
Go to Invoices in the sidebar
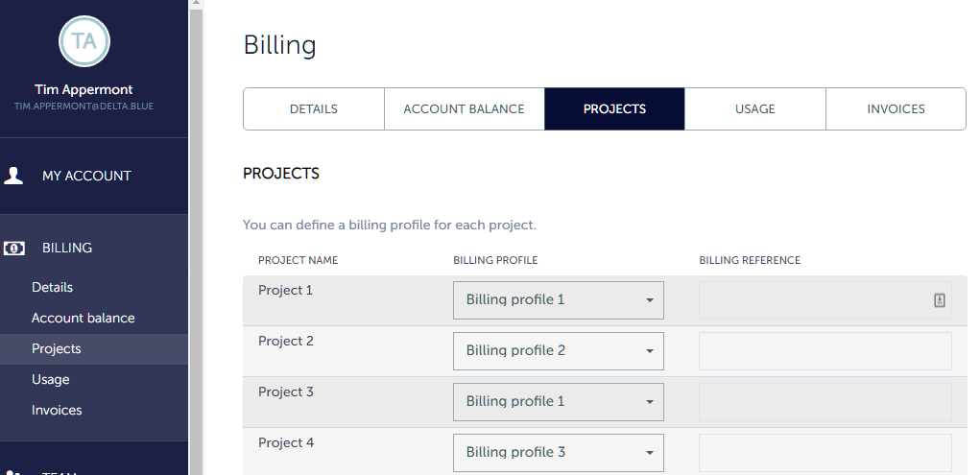(57, 411)
